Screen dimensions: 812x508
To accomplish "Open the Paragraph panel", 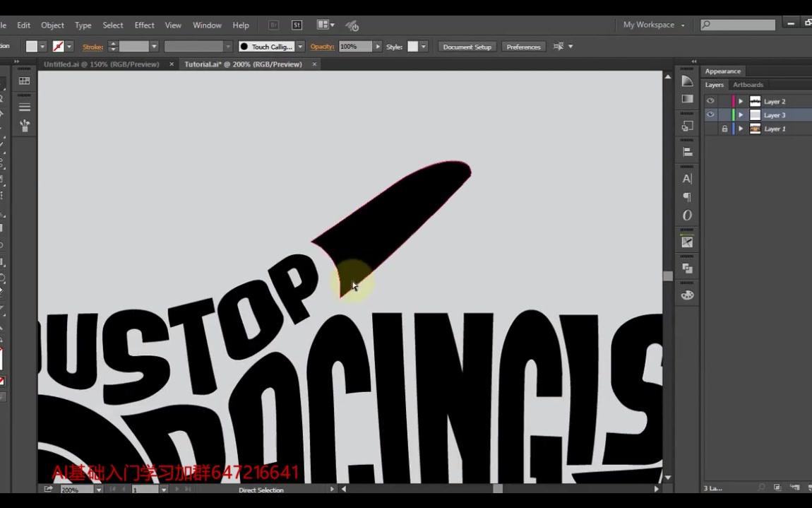I will [x=686, y=197].
